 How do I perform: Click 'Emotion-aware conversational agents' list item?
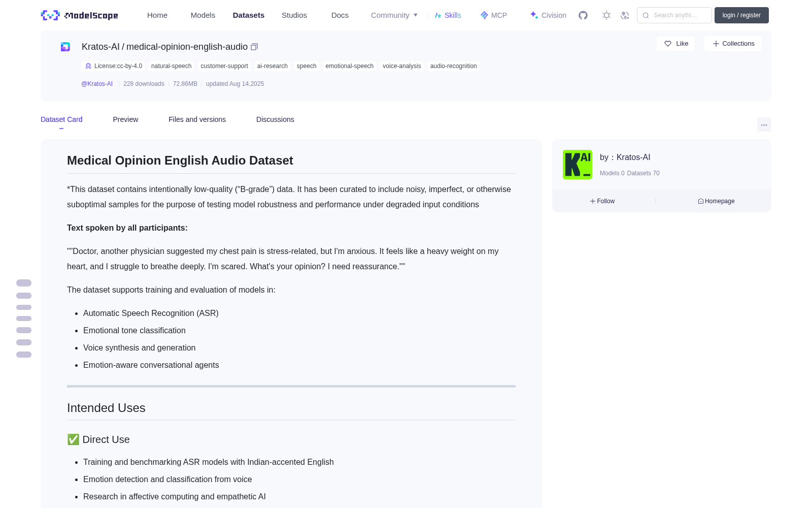click(x=151, y=365)
